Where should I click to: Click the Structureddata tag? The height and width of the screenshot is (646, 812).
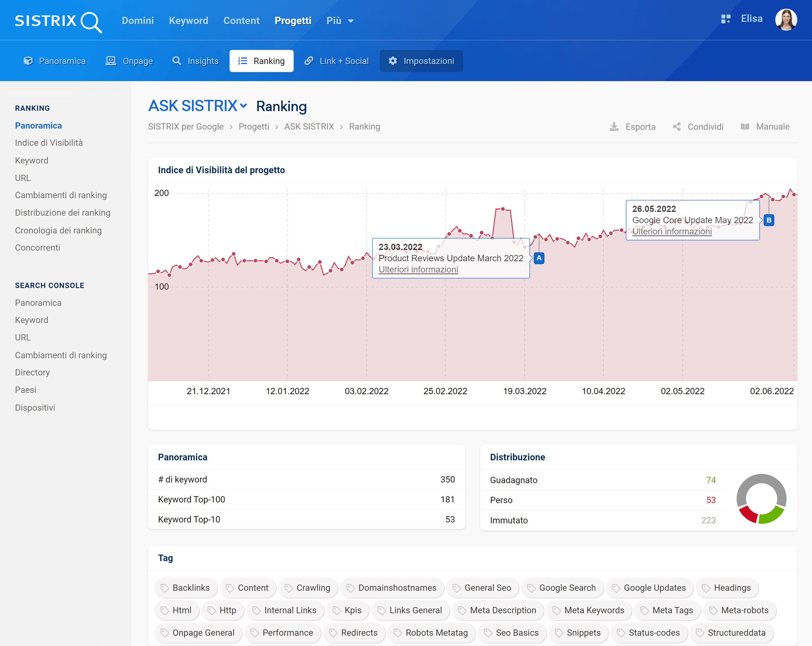pos(731,633)
